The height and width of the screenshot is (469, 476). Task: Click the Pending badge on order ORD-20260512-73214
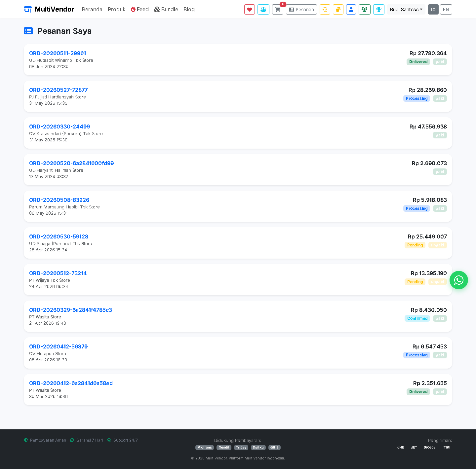[x=415, y=282]
